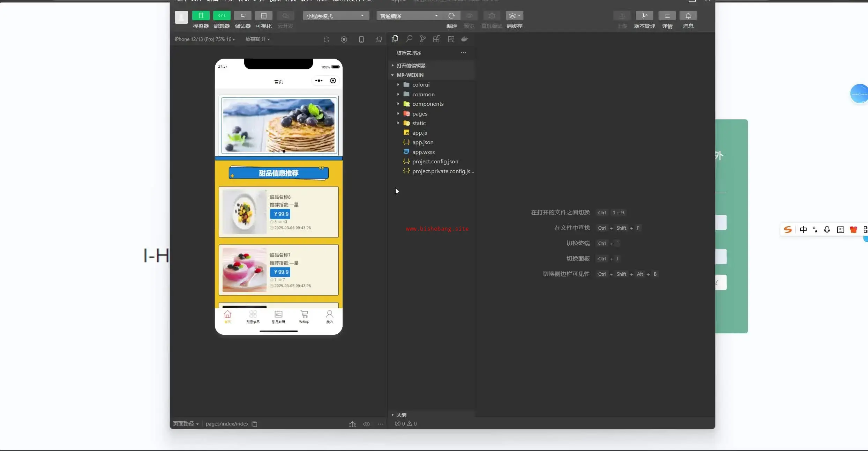
Task: Expand the pages folder in explorer
Action: (420, 113)
